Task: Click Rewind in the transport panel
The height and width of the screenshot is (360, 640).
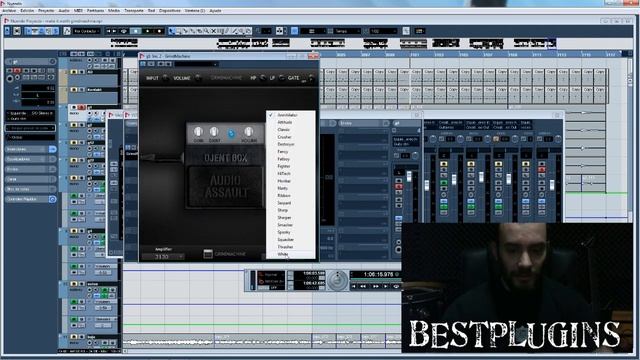Action: [363, 287]
